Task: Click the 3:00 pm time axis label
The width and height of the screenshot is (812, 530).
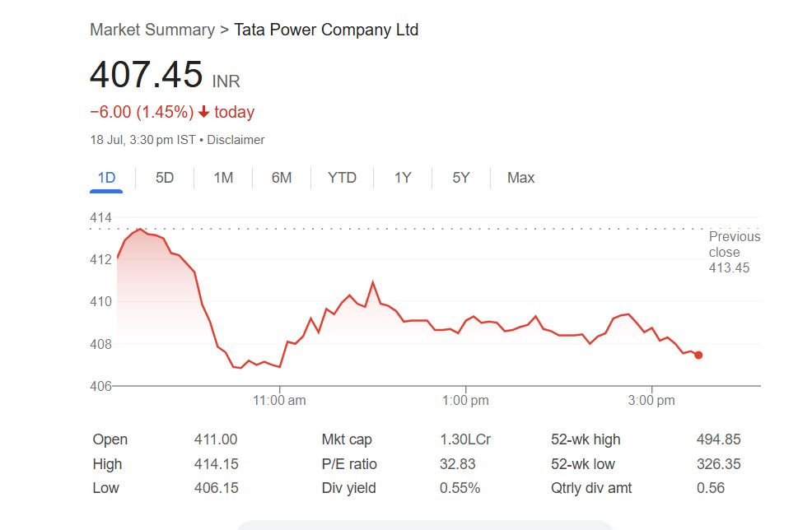Action: 651,401
